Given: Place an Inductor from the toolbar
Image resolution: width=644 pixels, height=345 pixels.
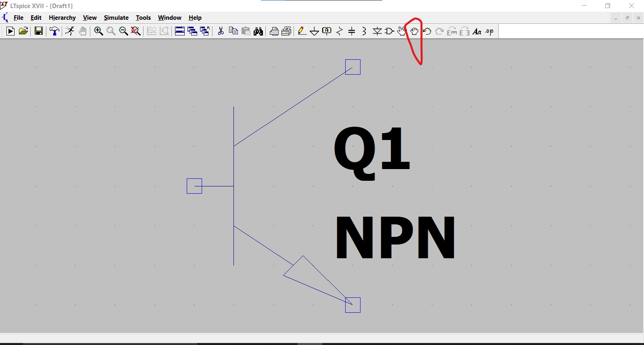Looking at the screenshot, I should pos(364,31).
